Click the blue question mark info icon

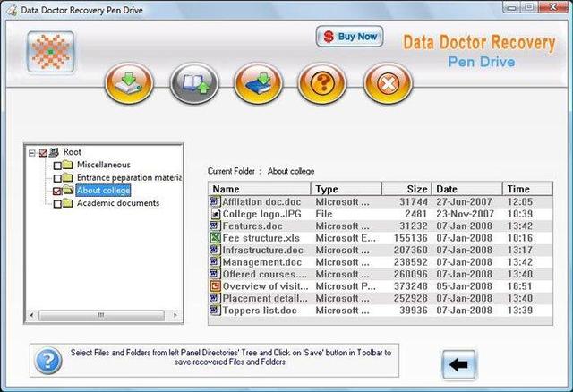click(x=47, y=361)
